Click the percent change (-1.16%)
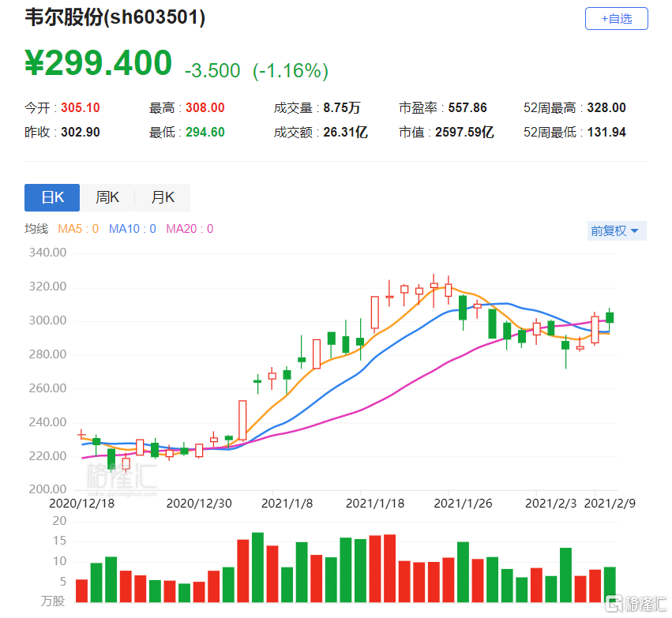 290,71
